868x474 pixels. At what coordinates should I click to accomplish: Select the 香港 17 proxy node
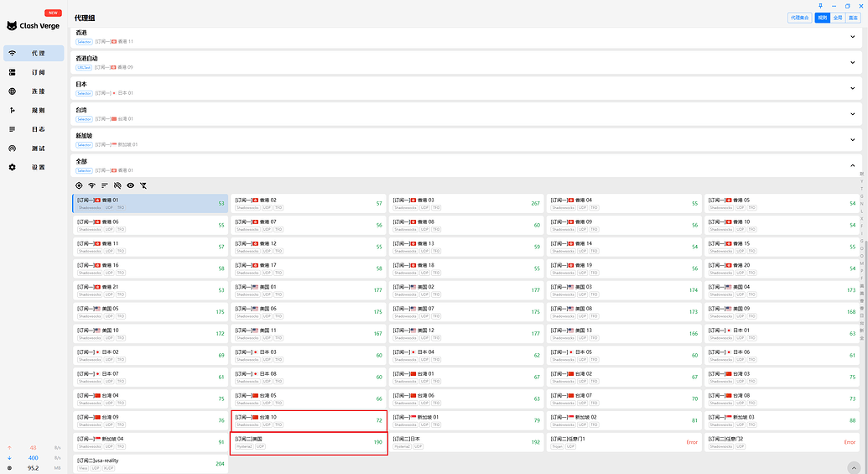308,268
